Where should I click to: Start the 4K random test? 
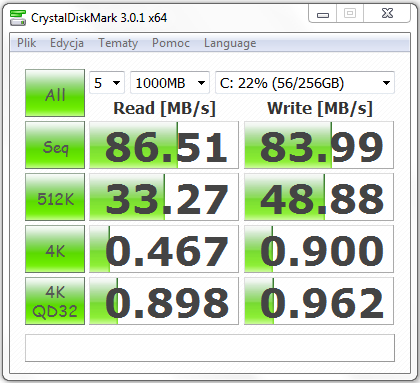pos(55,249)
